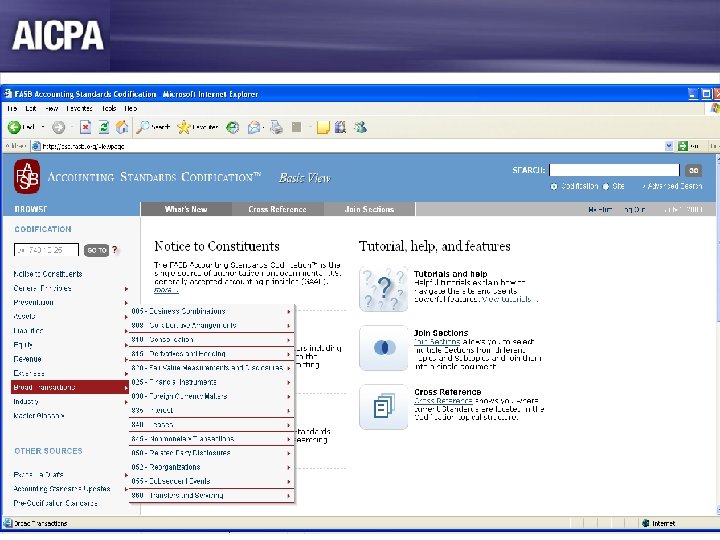Click the 'more...' link under Notice to Constituents
Viewport: 720px width, 540px height.
click(165, 290)
